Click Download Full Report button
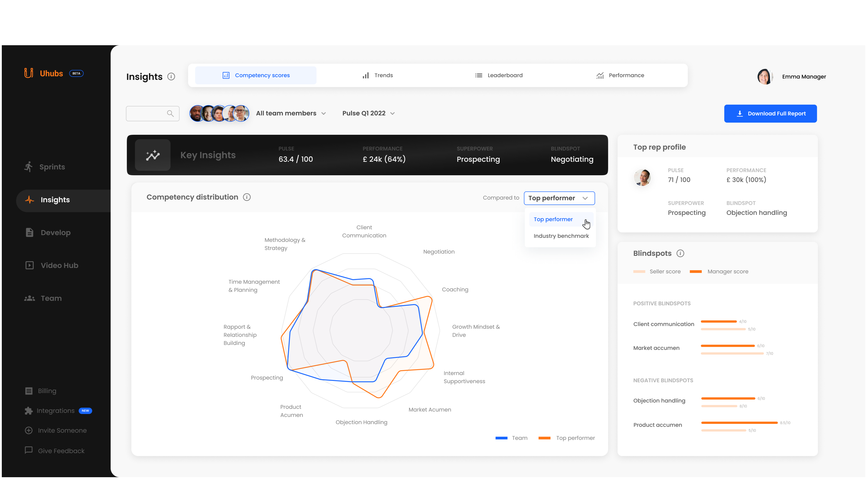This screenshot has width=868, height=488. (770, 113)
